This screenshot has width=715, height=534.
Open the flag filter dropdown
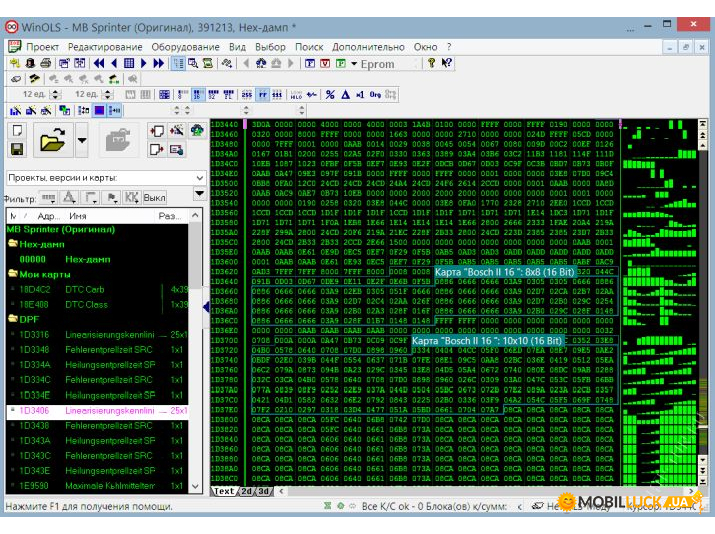coord(111,197)
